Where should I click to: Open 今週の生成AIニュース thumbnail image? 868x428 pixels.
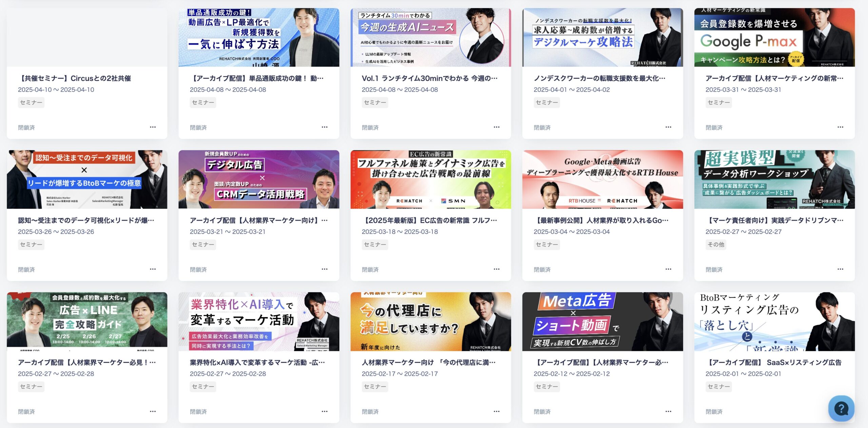coord(431,37)
